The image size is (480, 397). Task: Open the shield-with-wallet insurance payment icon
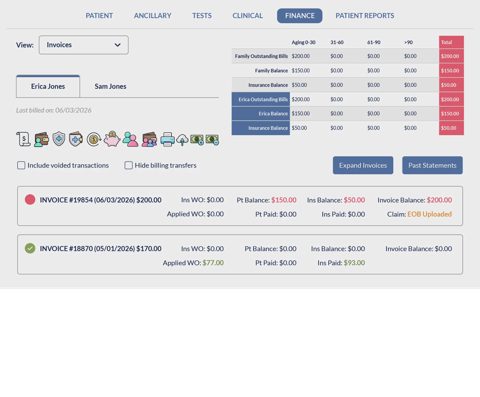tap(76, 139)
